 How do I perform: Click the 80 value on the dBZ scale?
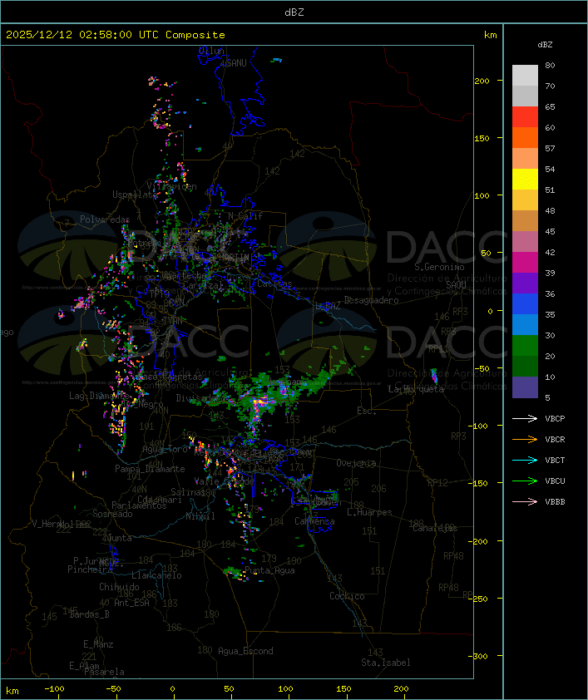pyautogui.click(x=550, y=65)
